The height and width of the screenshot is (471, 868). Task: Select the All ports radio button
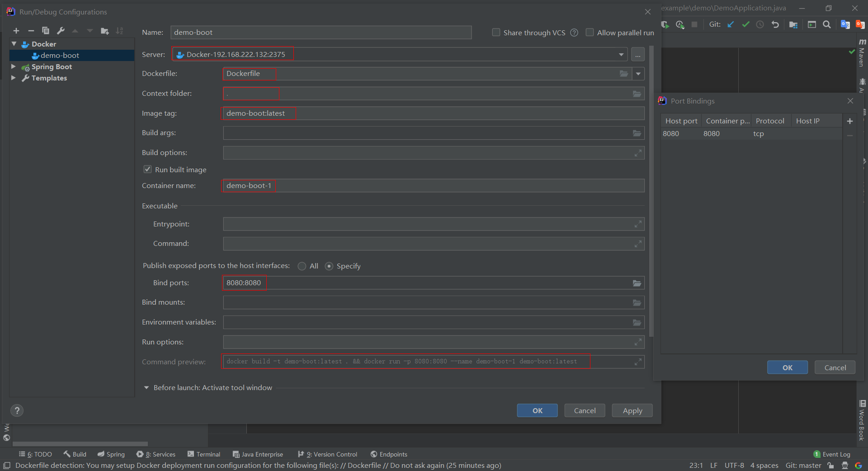[302, 266]
